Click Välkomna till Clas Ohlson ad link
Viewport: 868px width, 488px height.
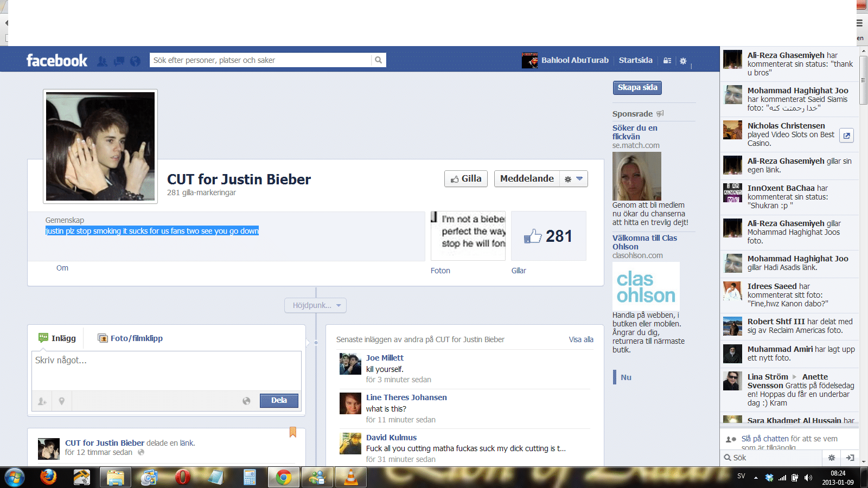pos(644,242)
